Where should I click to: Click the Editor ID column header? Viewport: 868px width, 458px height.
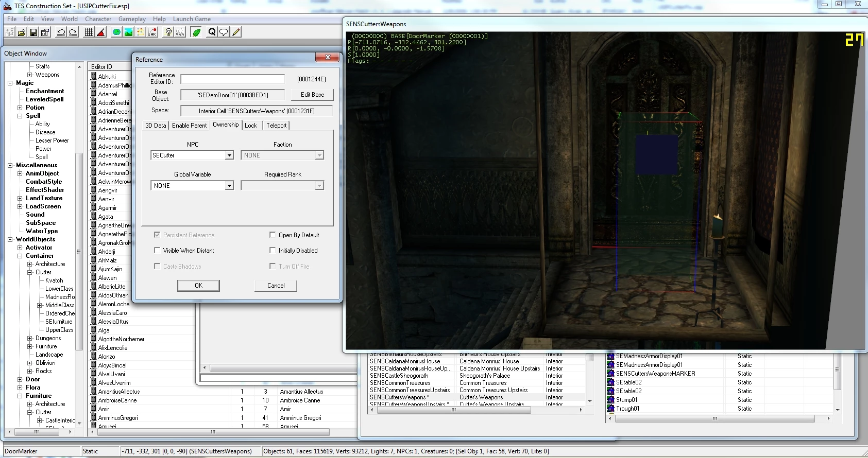pos(110,67)
